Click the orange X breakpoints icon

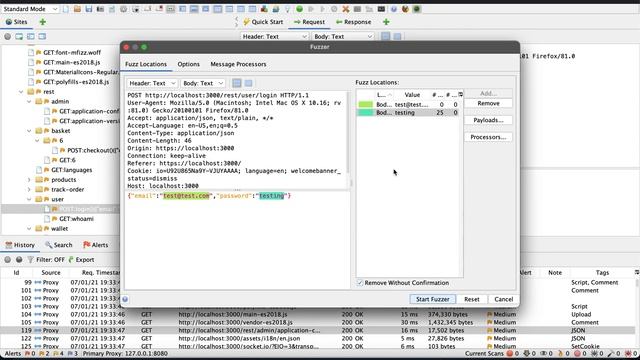click(x=346, y=9)
